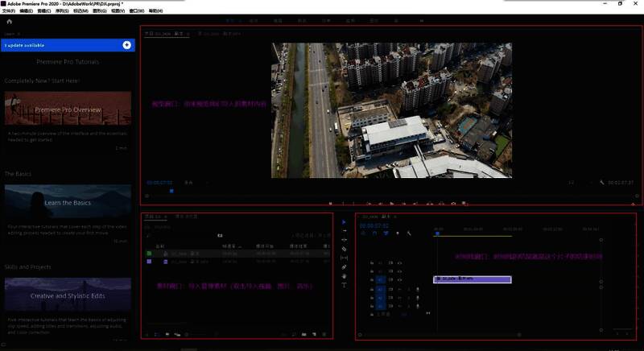The height and width of the screenshot is (351, 644).
Task: Open timeline wrench settings icon
Action: click(409, 233)
